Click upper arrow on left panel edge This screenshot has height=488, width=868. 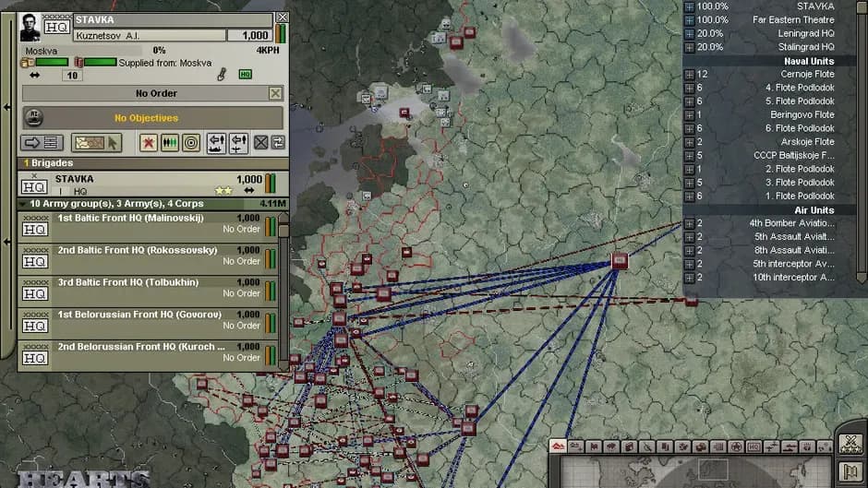[x=6, y=107]
